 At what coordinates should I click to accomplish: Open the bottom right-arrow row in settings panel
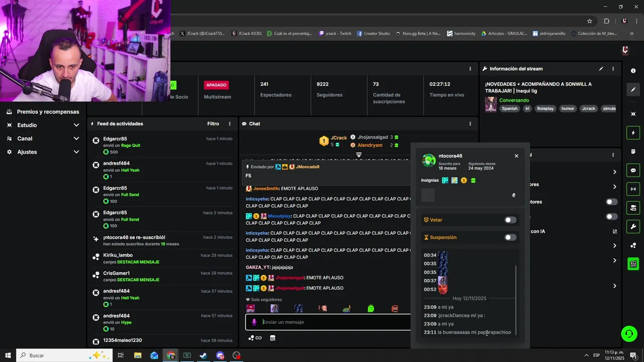tap(615, 286)
